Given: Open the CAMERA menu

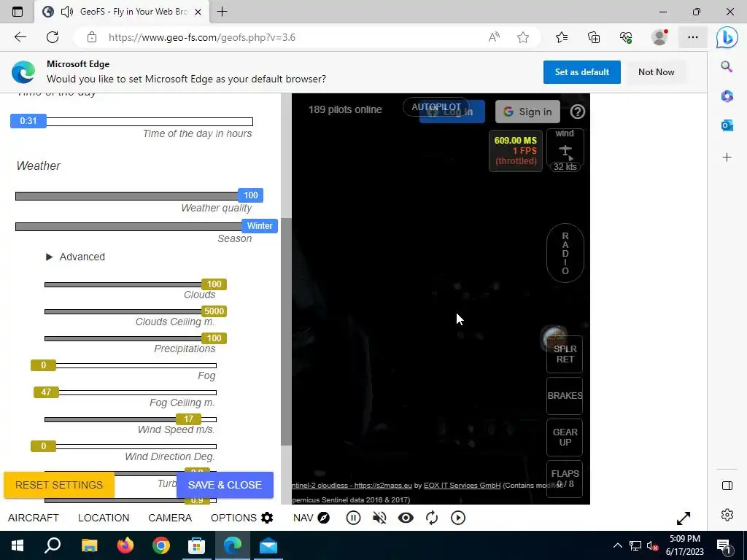Looking at the screenshot, I should pyautogui.click(x=170, y=518).
